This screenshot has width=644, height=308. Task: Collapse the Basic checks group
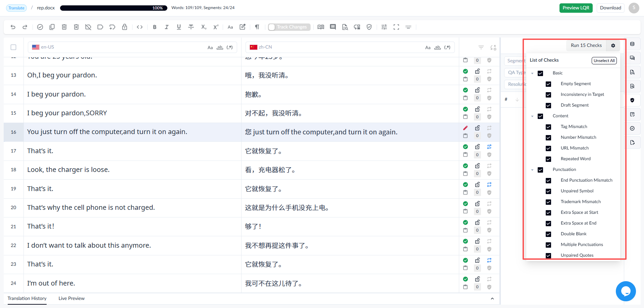point(532,73)
